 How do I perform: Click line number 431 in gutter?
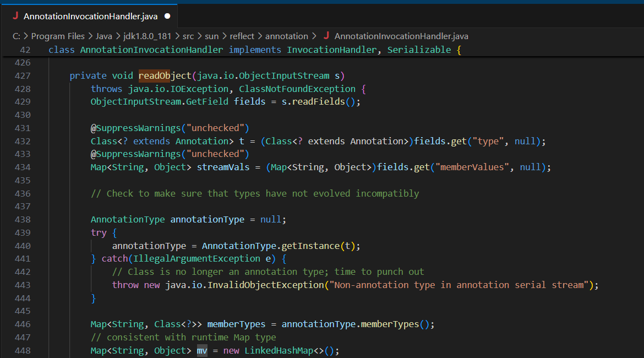point(23,128)
